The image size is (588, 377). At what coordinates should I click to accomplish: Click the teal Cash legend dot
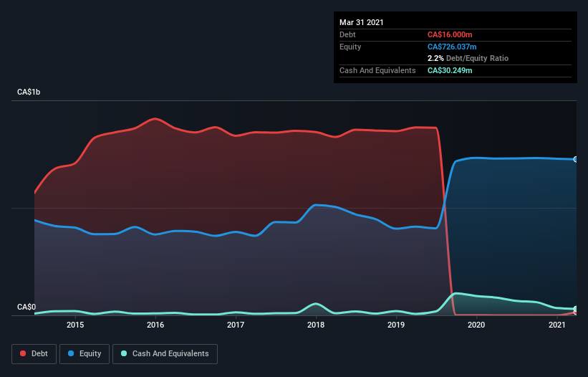tap(124, 353)
